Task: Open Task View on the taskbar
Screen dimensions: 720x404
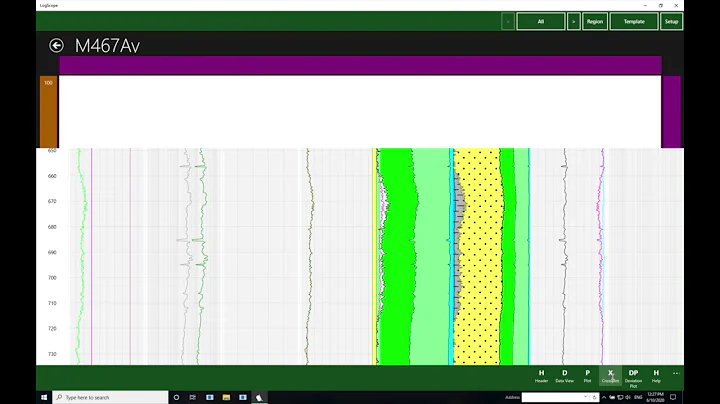Action: [x=193, y=397]
